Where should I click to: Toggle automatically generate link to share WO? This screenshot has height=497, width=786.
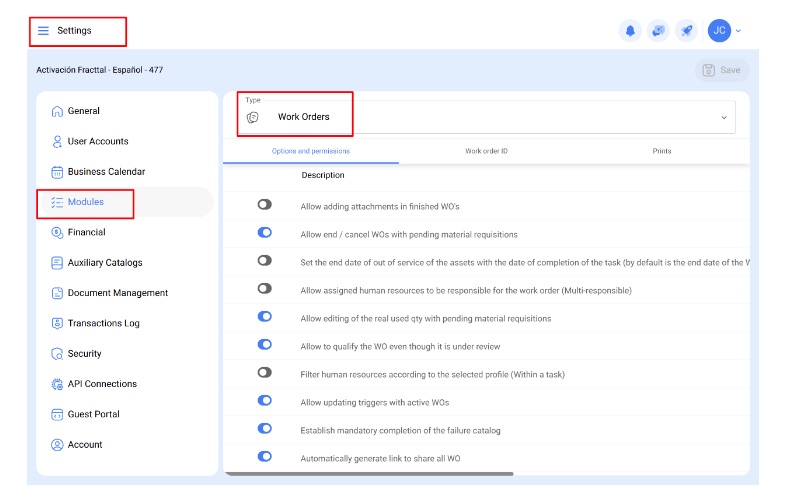(x=264, y=456)
